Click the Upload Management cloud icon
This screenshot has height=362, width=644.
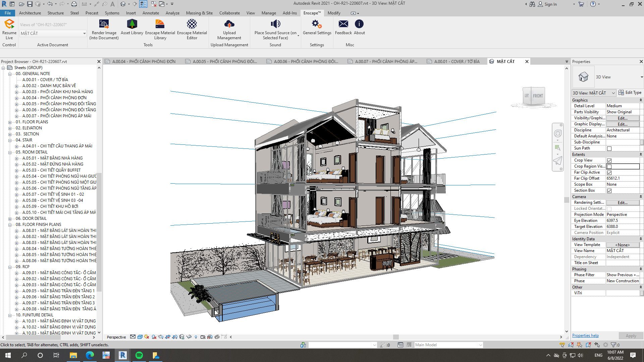pos(229,24)
